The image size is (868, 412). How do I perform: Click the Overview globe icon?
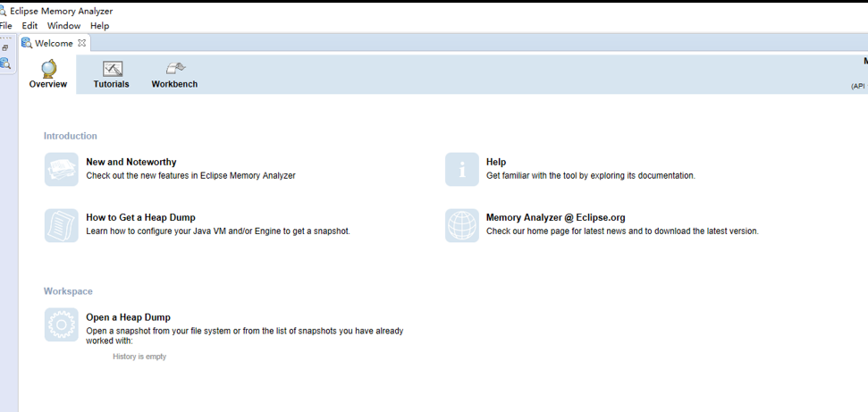tap(48, 68)
